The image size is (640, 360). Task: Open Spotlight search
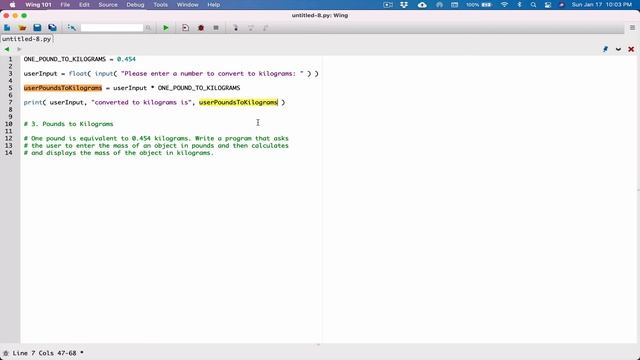click(x=533, y=5)
